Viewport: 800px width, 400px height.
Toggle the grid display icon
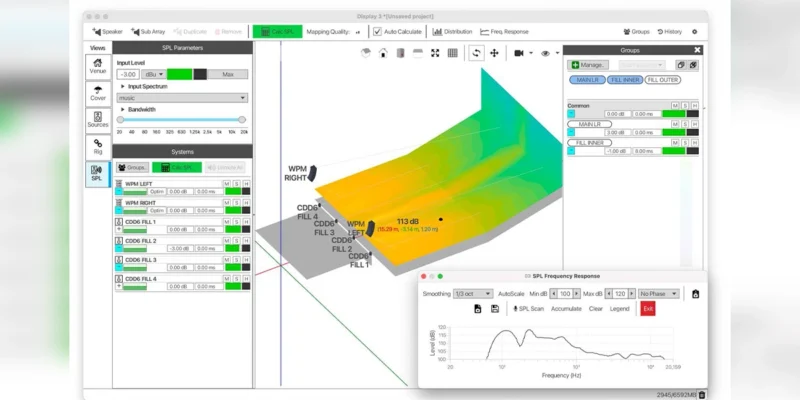[453, 53]
